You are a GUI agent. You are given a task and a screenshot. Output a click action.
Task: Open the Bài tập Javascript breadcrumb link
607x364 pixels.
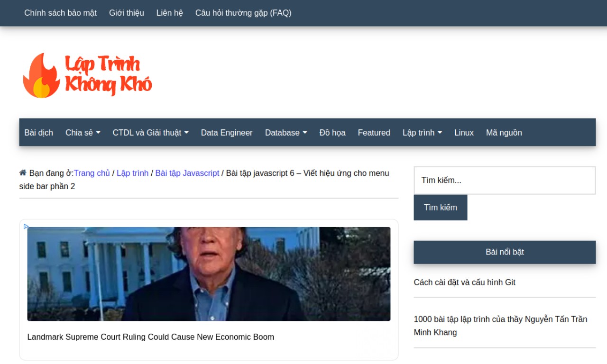[187, 173]
